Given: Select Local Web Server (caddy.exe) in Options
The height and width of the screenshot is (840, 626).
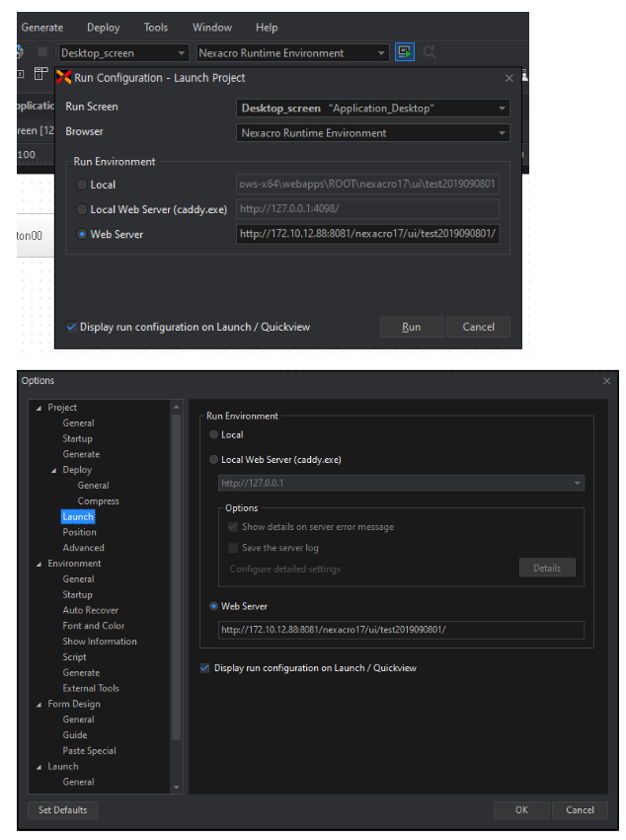Looking at the screenshot, I should pos(213,460).
